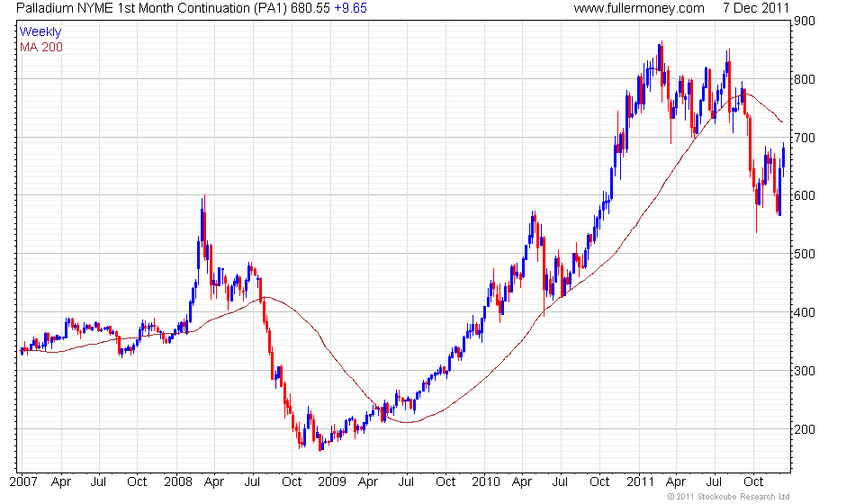Click the 600 price axis label
864x504 pixels.
point(805,195)
